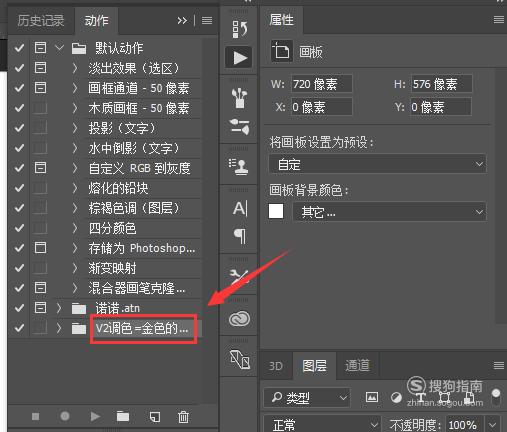This screenshot has width=507, height=432.
Task: Switch to the 通道 tab
Action: 357,366
